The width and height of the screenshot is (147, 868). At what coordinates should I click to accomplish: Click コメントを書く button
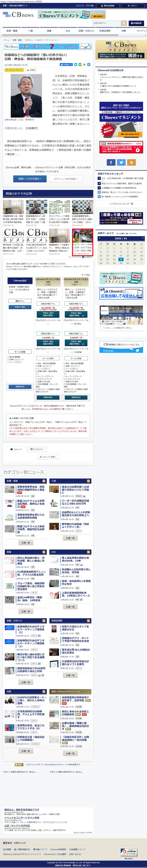point(48,457)
